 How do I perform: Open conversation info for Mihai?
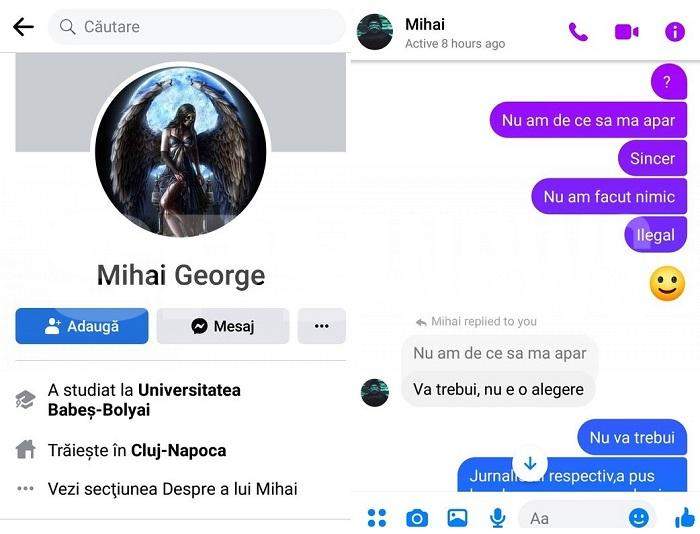click(x=675, y=32)
